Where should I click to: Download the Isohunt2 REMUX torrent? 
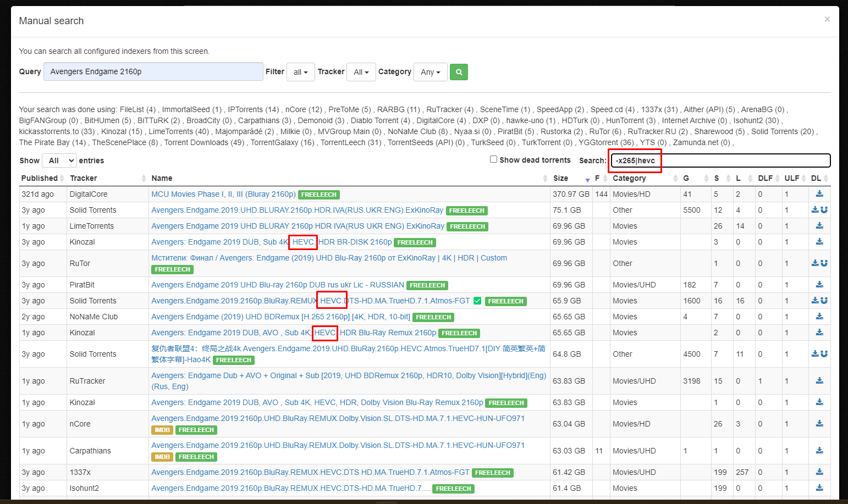tap(819, 488)
